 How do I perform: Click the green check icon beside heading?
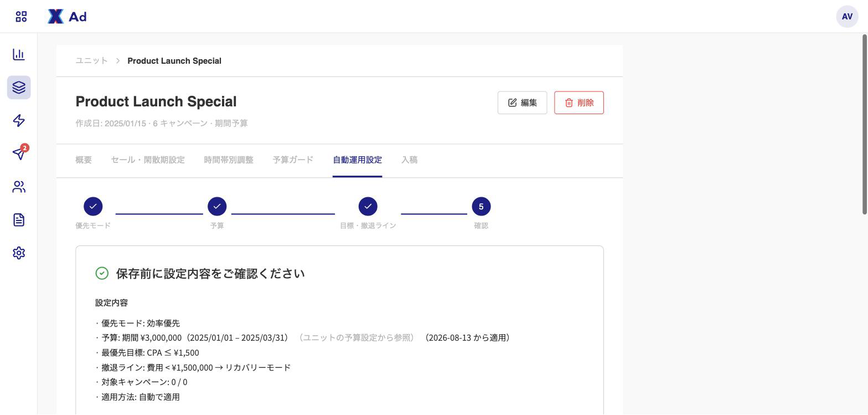102,273
